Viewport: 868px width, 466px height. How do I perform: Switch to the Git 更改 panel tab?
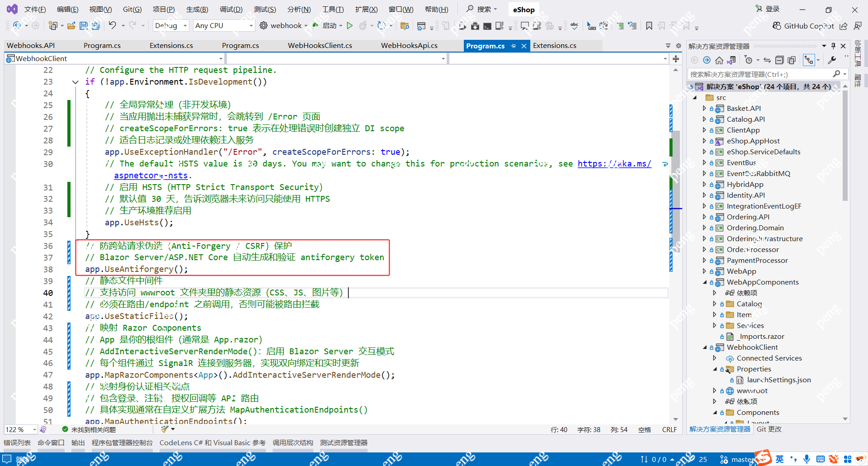coord(769,429)
